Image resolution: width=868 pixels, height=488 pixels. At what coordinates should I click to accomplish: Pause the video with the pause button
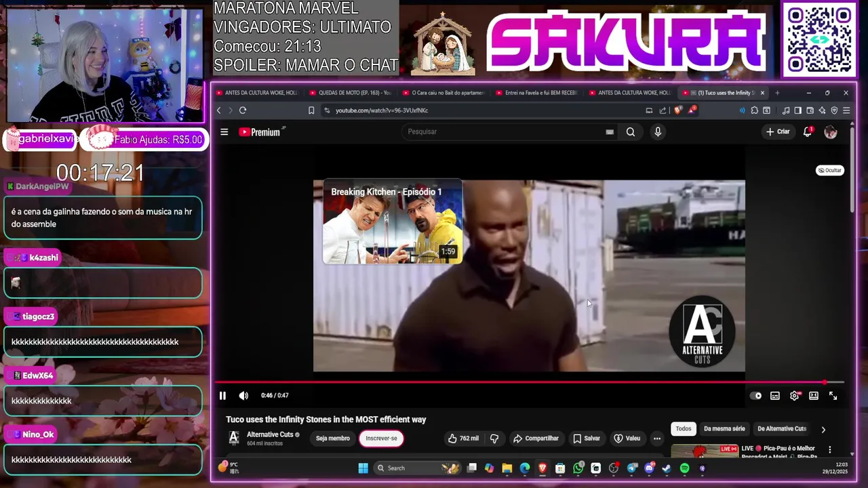click(x=222, y=396)
